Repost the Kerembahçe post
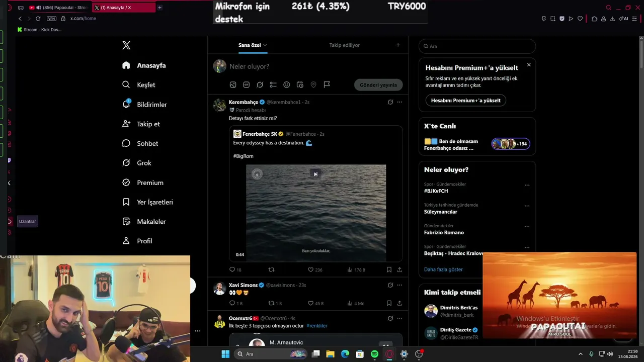The image size is (644, 362). pyautogui.click(x=272, y=270)
